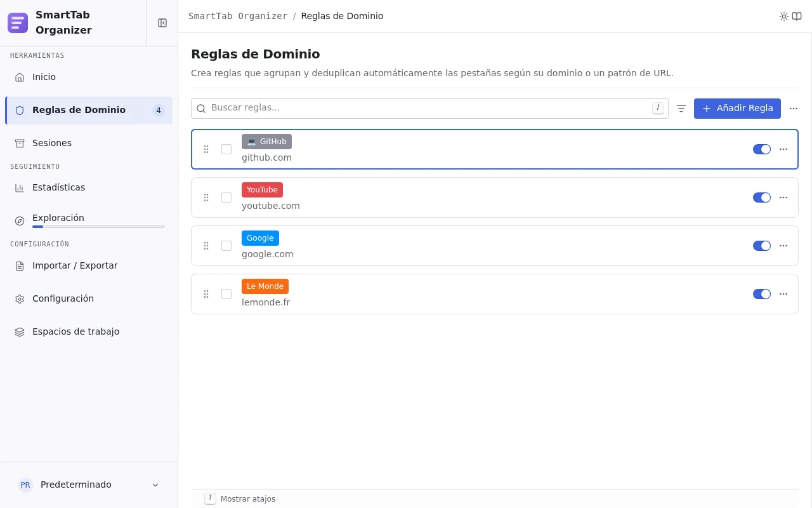The width and height of the screenshot is (812, 508).
Task: Disable the YouTube rule toggle
Action: (762, 197)
